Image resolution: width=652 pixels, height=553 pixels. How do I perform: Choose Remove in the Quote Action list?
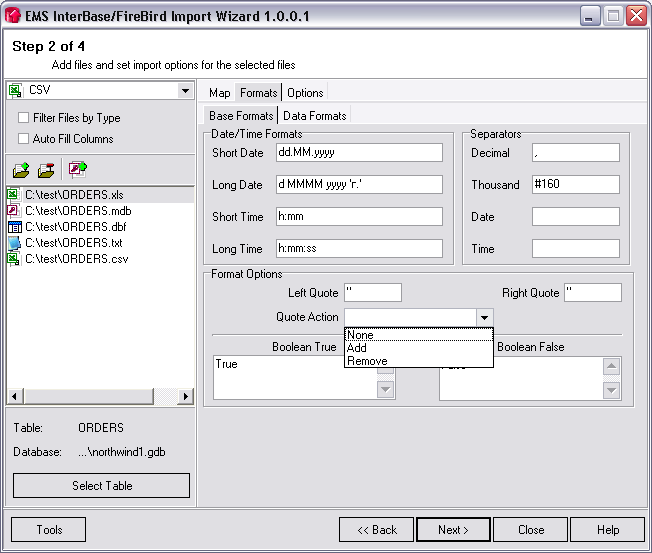[419, 360]
